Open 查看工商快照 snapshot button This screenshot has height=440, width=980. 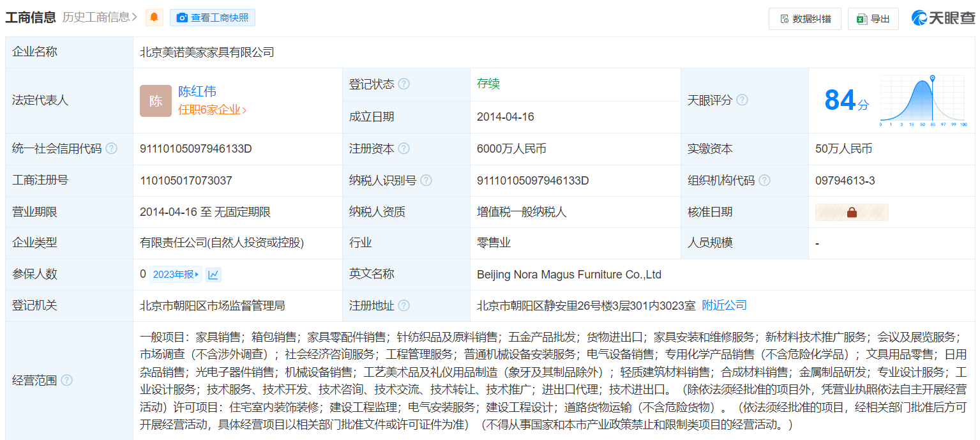[213, 18]
